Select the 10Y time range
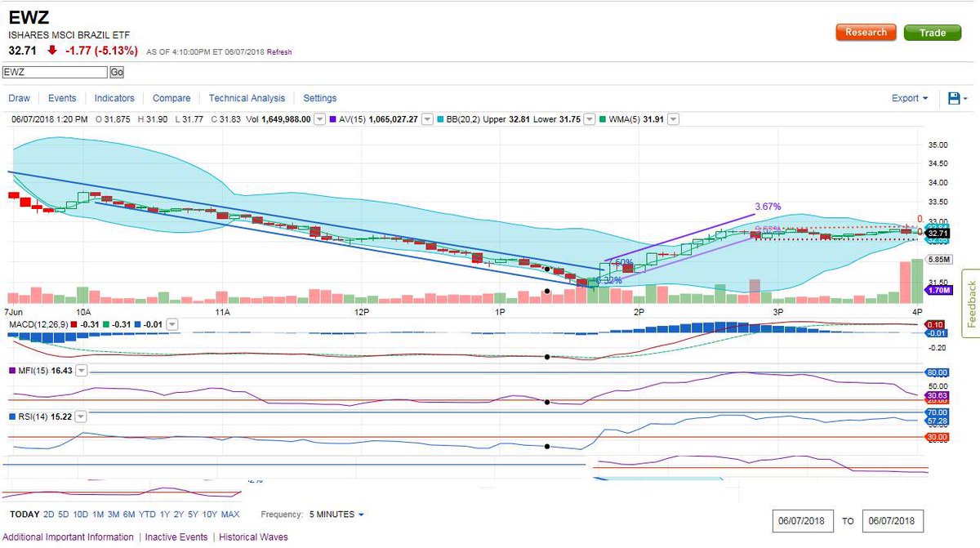 click(x=210, y=515)
